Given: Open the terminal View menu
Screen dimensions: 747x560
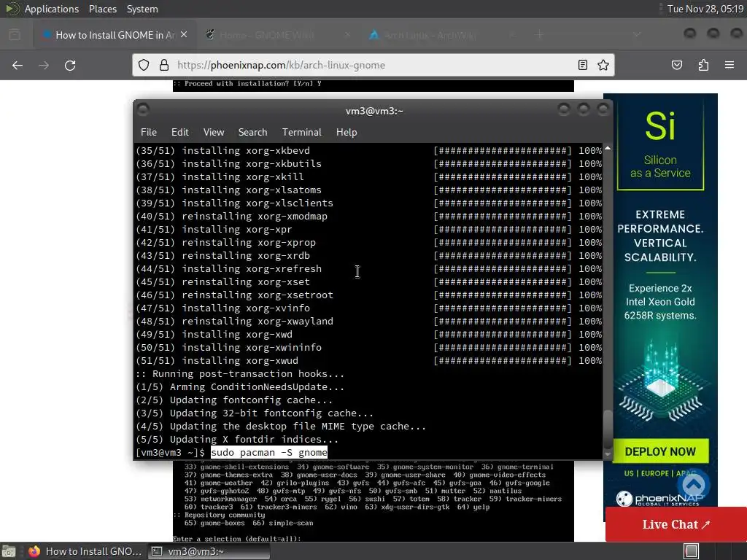Looking at the screenshot, I should [x=214, y=133].
